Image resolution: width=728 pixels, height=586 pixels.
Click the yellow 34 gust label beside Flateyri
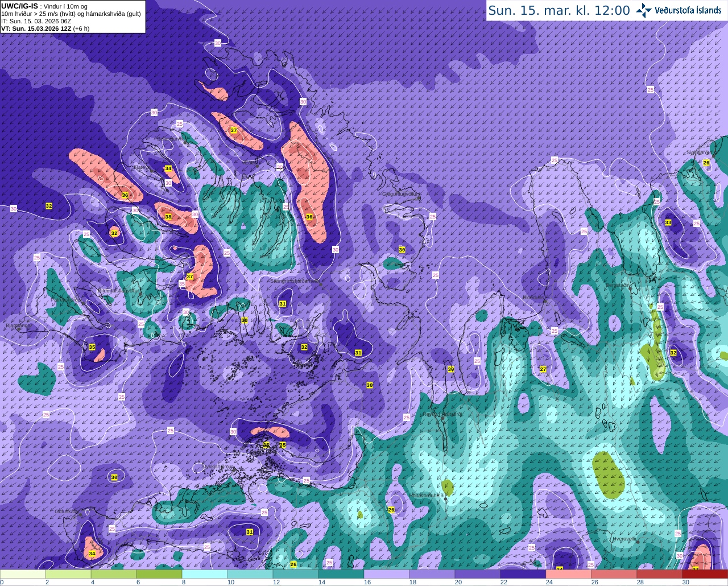(168, 168)
